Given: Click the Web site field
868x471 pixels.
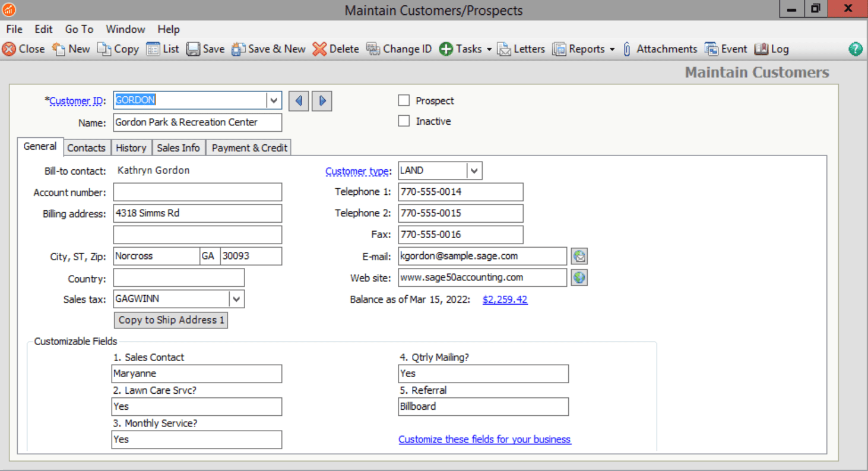Looking at the screenshot, I should [483, 277].
